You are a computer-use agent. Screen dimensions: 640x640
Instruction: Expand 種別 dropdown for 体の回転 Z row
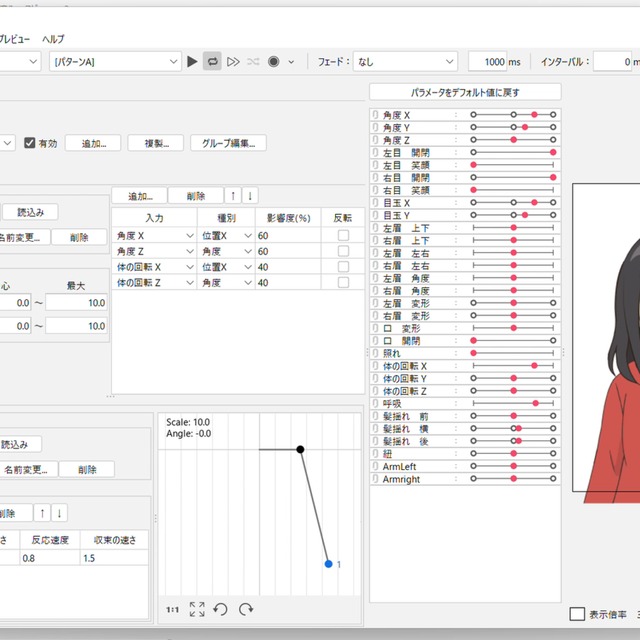[247, 284]
